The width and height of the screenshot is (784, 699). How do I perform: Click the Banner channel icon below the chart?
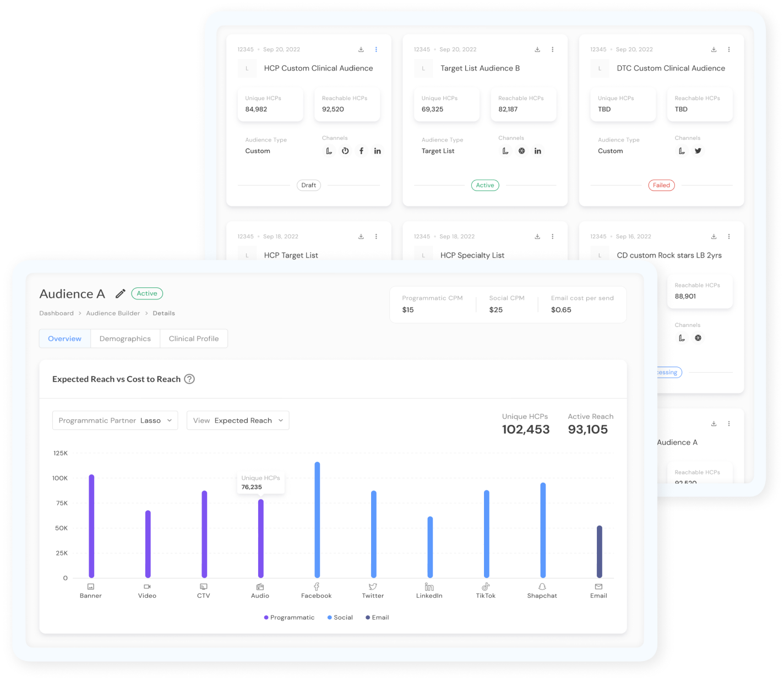(x=91, y=587)
